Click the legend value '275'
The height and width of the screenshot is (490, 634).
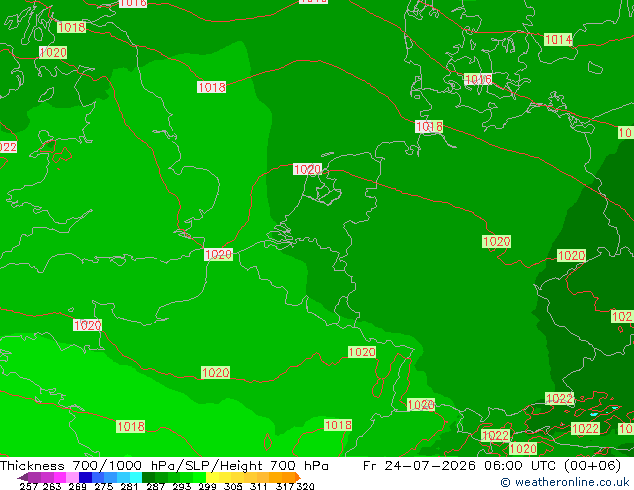pyautogui.click(x=104, y=486)
